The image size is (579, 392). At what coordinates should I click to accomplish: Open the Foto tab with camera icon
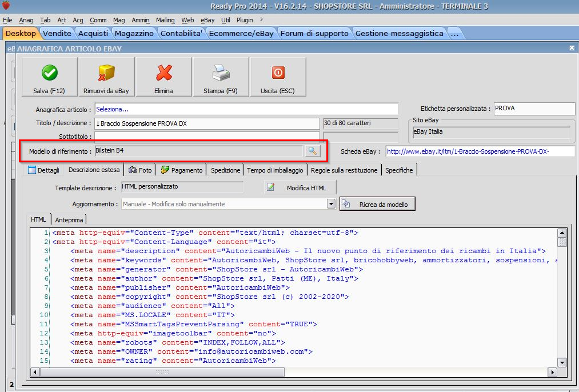pyautogui.click(x=140, y=170)
